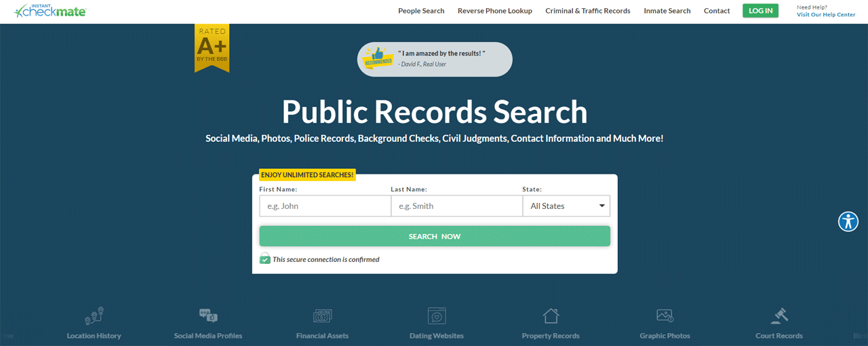Click the A+ BBB rating badge
Screen dimensions: 868x346
point(212,47)
